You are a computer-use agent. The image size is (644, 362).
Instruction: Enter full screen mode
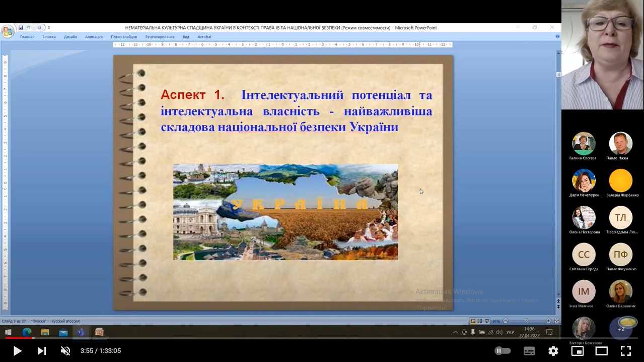pos(625,351)
